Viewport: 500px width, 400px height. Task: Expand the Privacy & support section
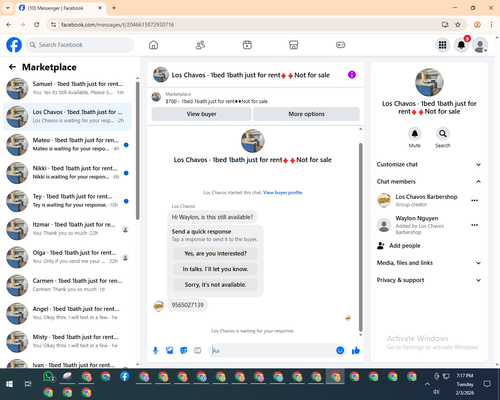tap(429, 280)
